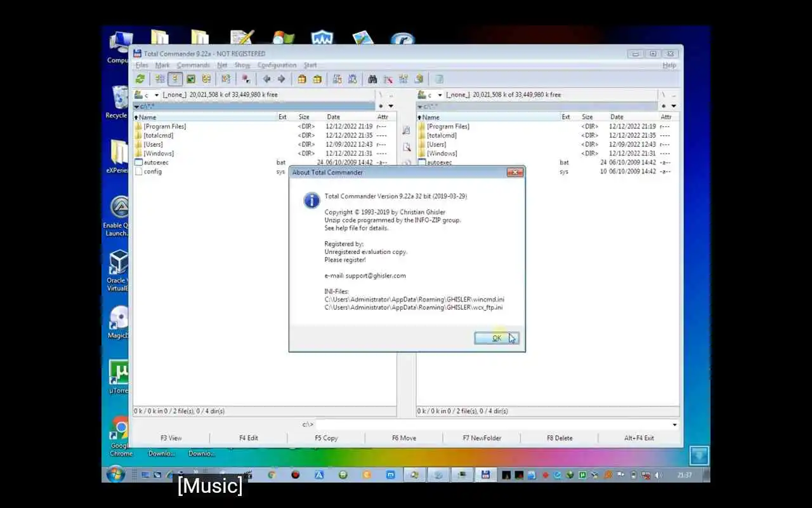Screen dimensions: 812x508
Task: Click the magnifier icon between file panels
Action: (x=407, y=147)
